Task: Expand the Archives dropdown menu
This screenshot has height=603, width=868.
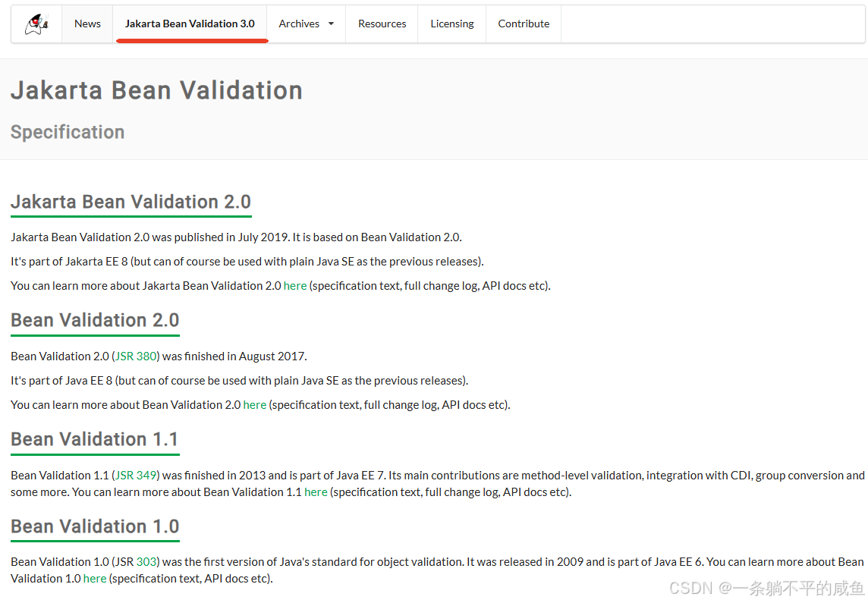Action: 306,24
